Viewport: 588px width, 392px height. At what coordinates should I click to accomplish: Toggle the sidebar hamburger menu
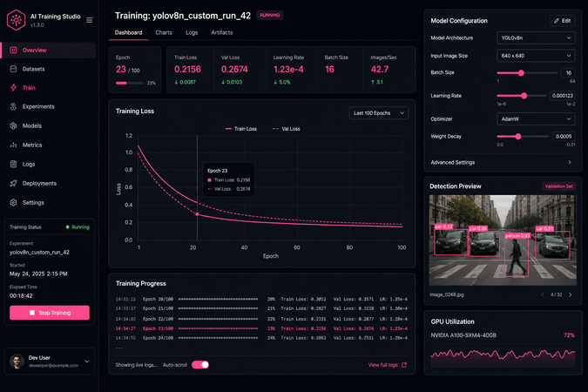(89, 20)
